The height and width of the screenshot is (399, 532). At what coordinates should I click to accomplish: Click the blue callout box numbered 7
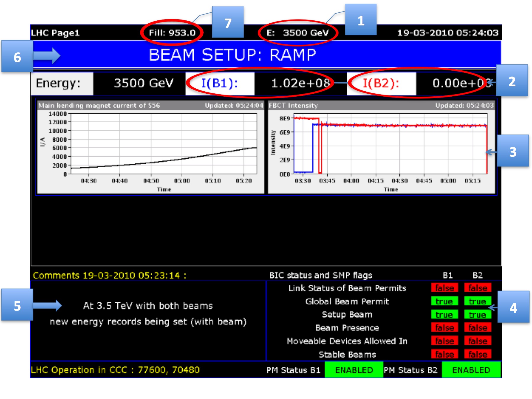228,22
